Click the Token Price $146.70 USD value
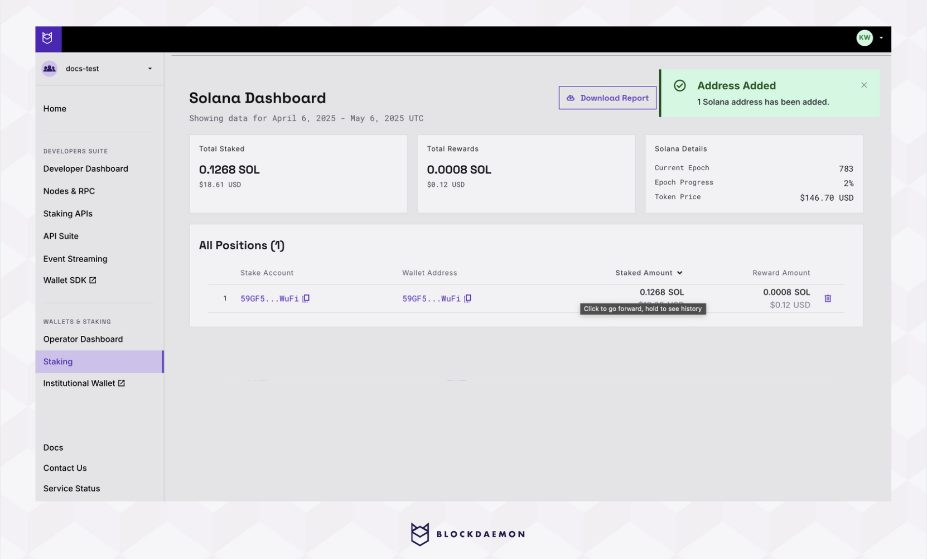Viewport: 927px width, 560px height. coord(827,198)
